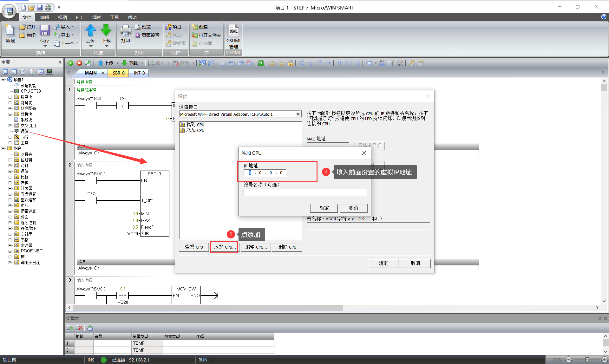The image size is (609, 364).
Task: Click the Close (关闭) file icon
Action: point(28,35)
